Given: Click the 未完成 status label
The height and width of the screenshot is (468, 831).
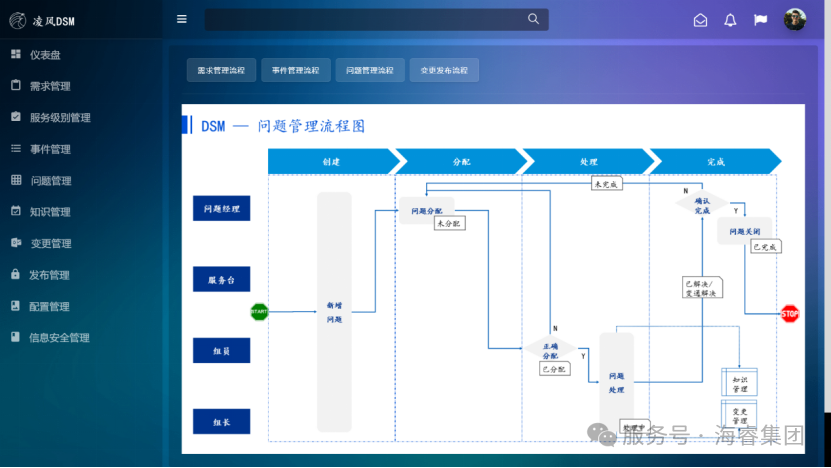Looking at the screenshot, I should (606, 184).
